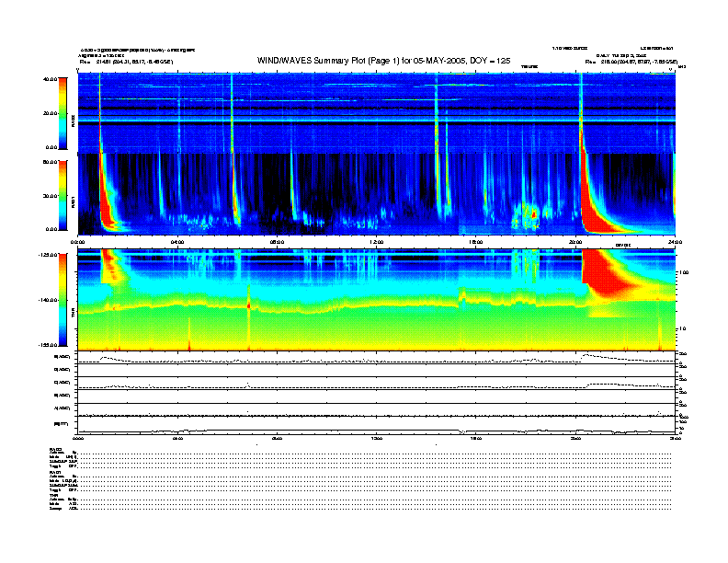The image size is (728, 563).
Task: Click the vertical burst streak near 14:20 in top spectrogram
Action: pyautogui.click(x=436, y=113)
